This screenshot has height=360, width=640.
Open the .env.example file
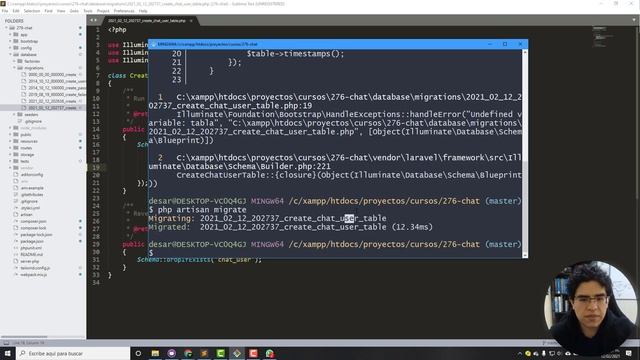[x=32, y=188]
